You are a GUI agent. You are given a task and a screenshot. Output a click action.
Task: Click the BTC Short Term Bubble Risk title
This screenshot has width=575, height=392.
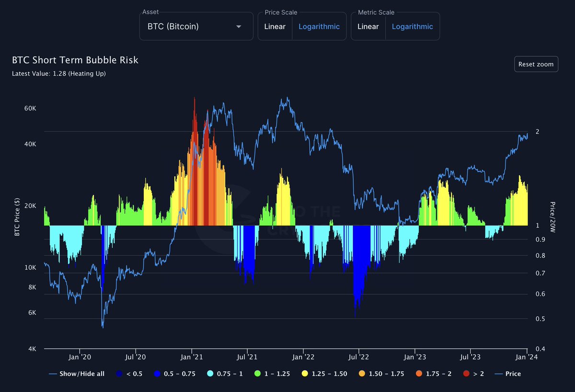(x=75, y=60)
